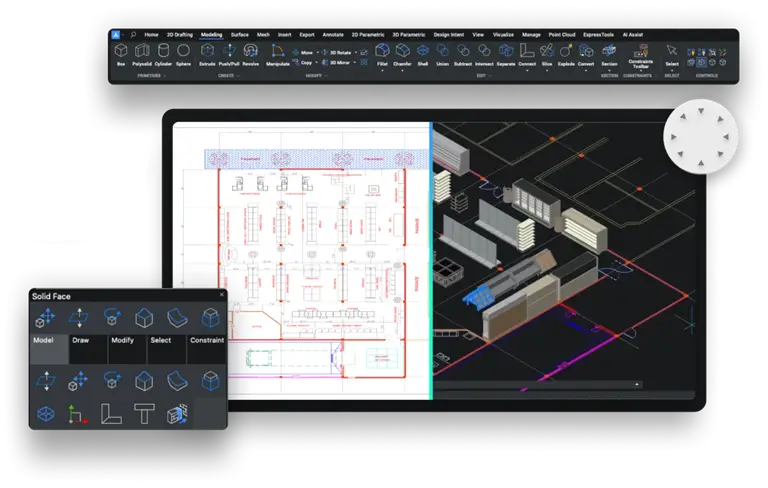Apply the Fillet tool

coord(382,54)
